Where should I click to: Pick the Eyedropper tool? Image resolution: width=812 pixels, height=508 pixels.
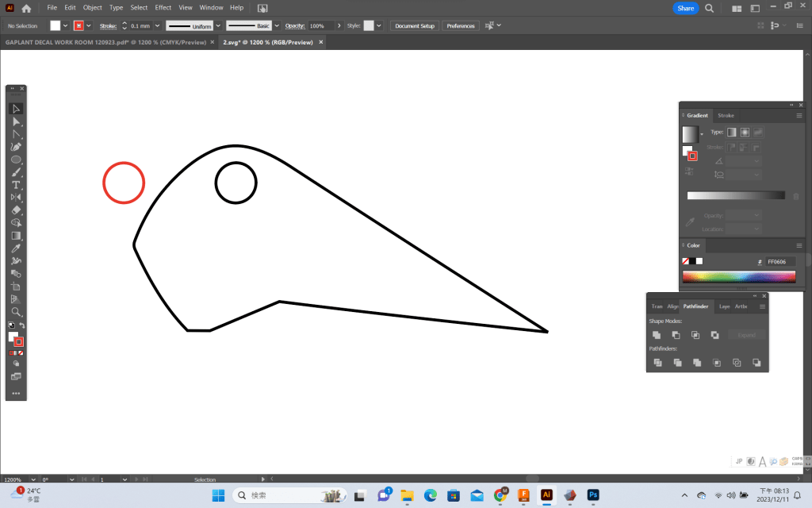tap(16, 248)
